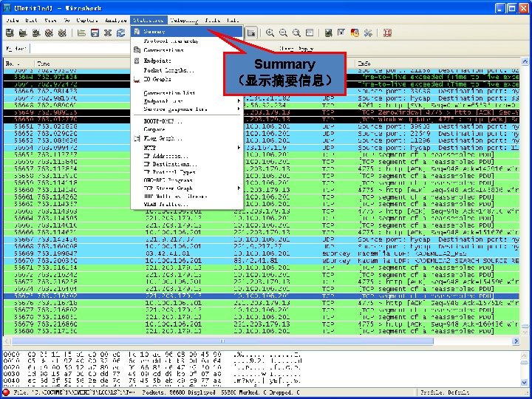The image size is (532, 399).
Task: Click the Apply filter button
Action: click(x=306, y=49)
